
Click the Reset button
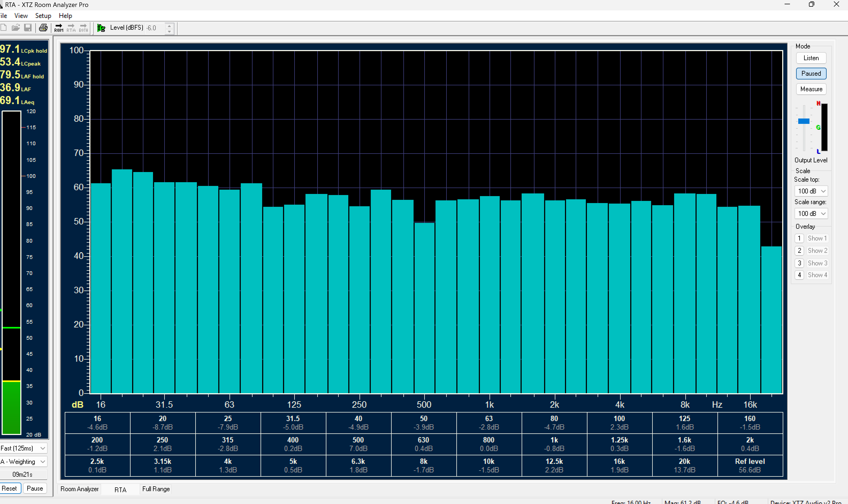pos(10,488)
